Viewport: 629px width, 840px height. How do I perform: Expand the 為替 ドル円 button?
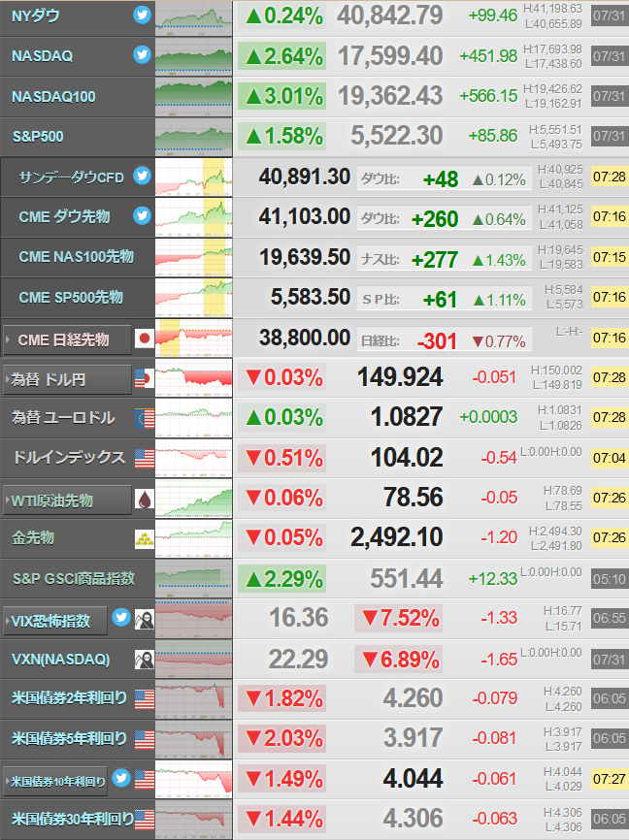click(x=67, y=380)
